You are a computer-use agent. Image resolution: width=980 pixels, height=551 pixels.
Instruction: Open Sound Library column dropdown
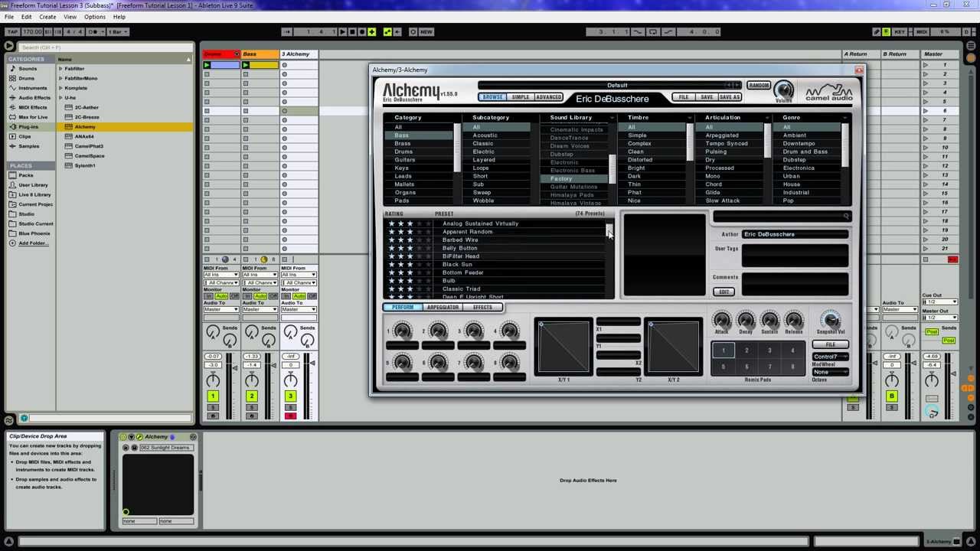click(612, 118)
